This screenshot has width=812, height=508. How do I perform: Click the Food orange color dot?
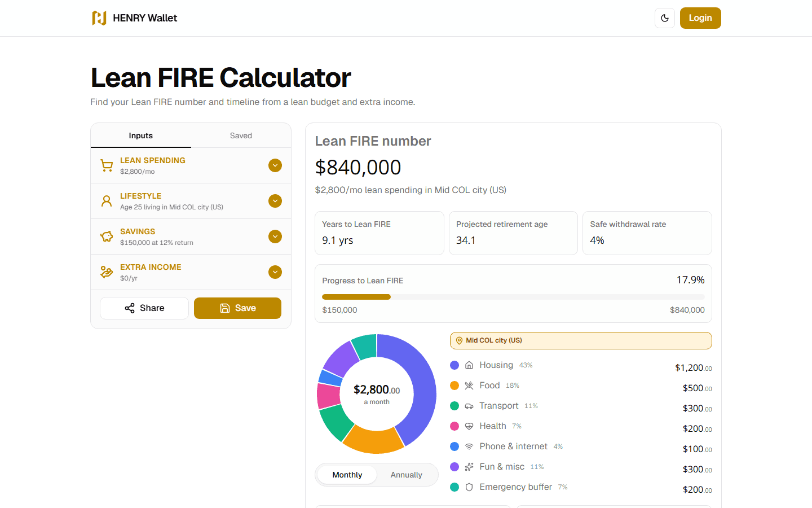tap(454, 386)
